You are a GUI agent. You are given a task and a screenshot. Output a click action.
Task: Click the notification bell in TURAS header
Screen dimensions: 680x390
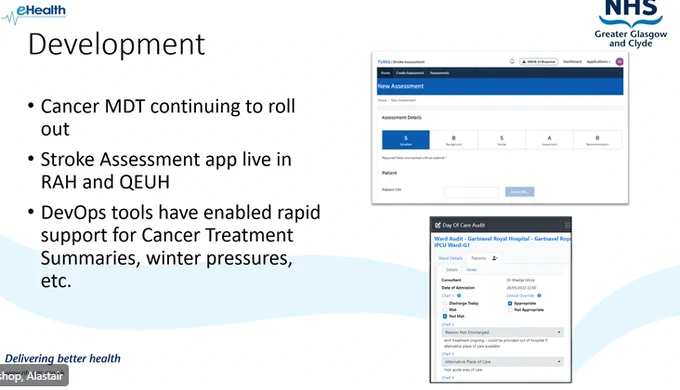[x=512, y=62]
